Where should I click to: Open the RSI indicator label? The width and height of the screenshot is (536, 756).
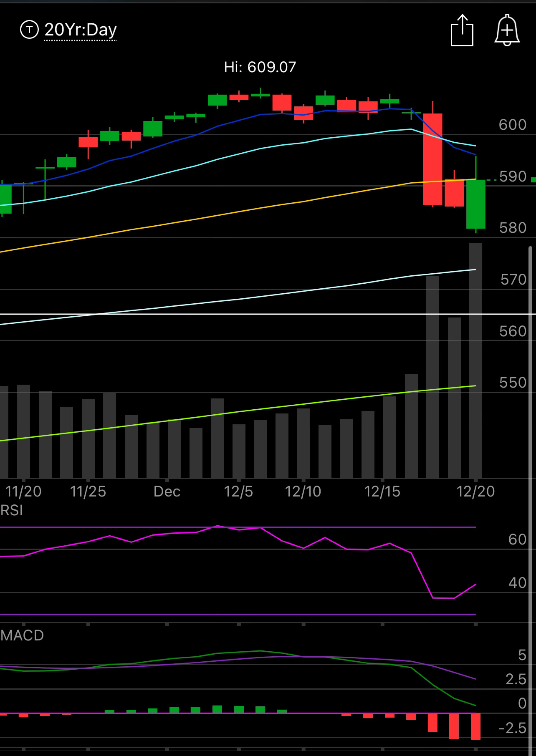[12, 510]
